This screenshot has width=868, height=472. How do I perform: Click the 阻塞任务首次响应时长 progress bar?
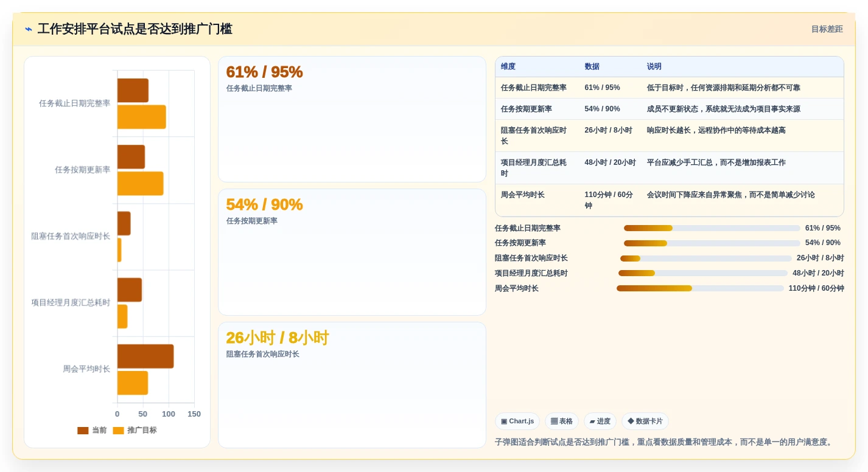point(706,259)
